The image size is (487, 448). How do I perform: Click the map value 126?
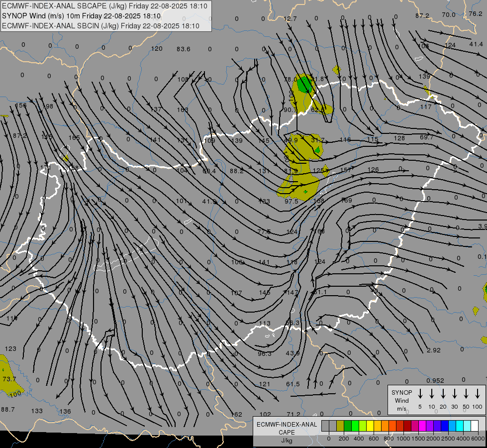[x=373, y=169]
